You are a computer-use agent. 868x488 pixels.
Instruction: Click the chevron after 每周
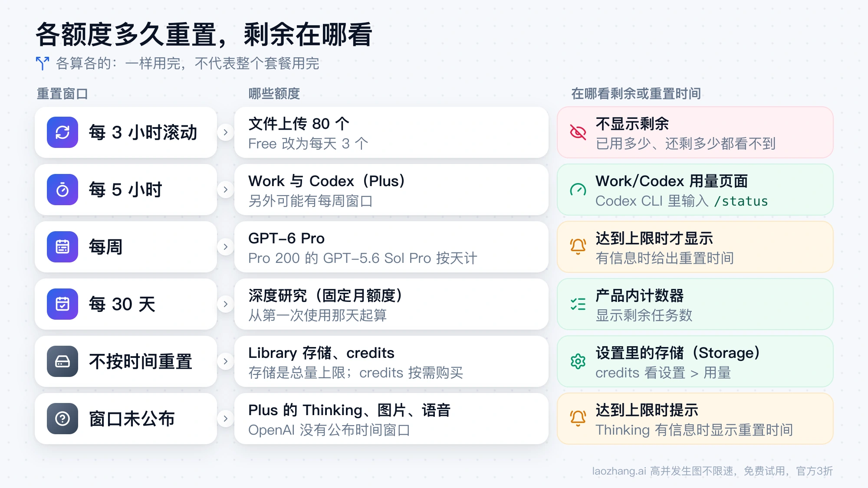pyautogui.click(x=225, y=247)
